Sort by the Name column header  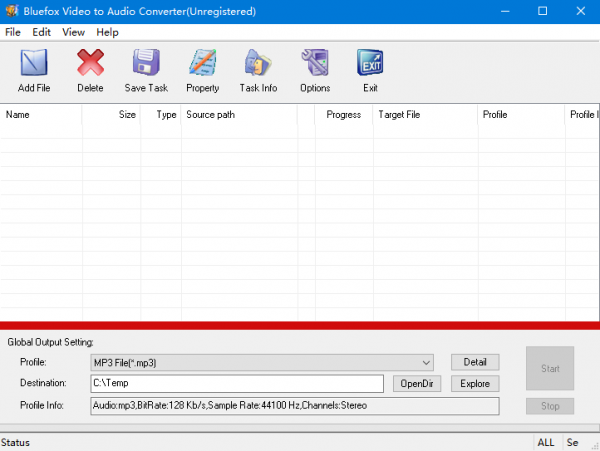pos(41,114)
